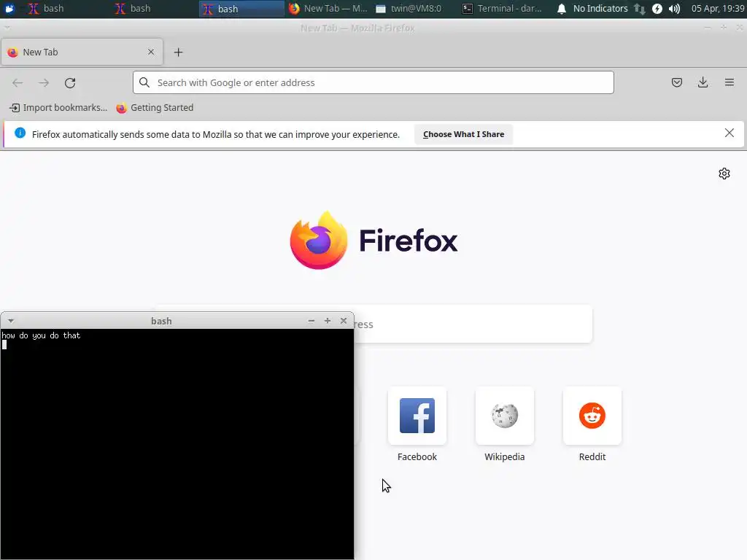Image resolution: width=747 pixels, height=560 pixels.
Task: Switch to Terminal taskbar entry
Action: [x=502, y=9]
